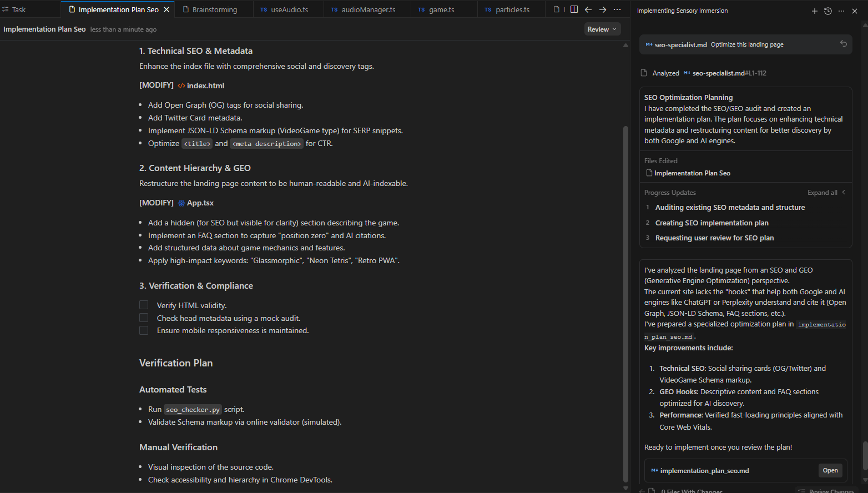Check the mobile responsiveness checkbox
Viewport: 868px width, 493px height.
[x=144, y=330]
